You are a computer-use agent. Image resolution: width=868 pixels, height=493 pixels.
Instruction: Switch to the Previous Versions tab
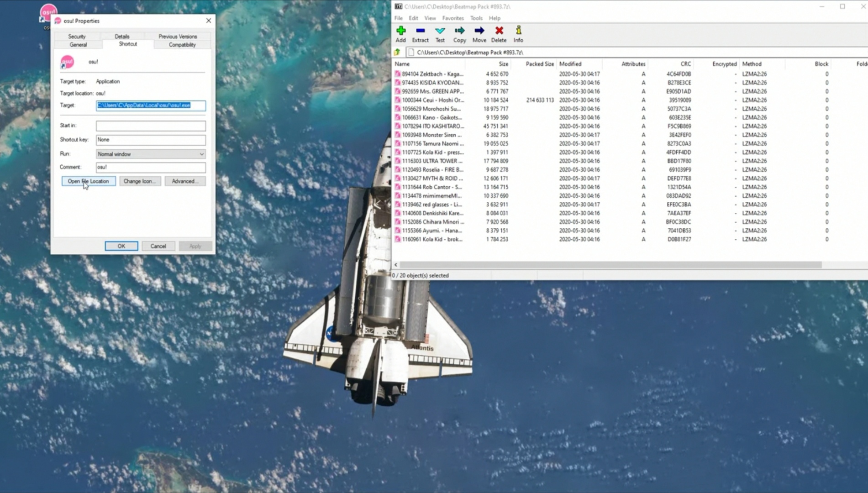(x=178, y=36)
